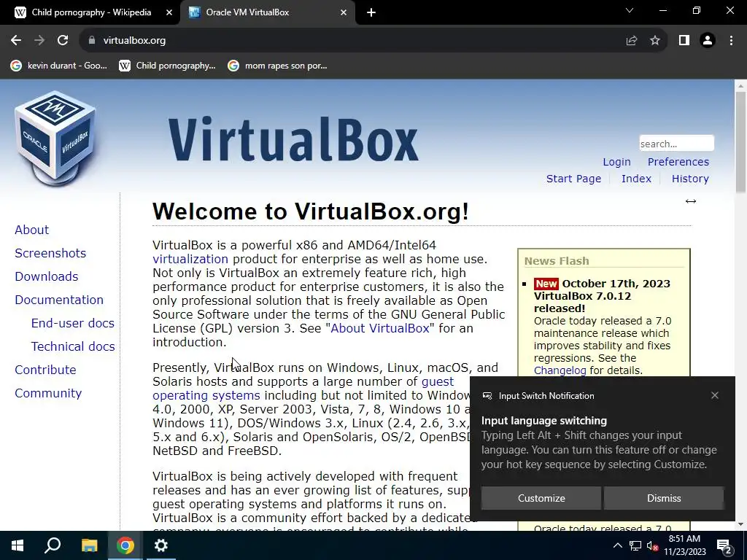Close the Input Switch Notification with X
Viewport: 747px width, 560px height.
715,395
